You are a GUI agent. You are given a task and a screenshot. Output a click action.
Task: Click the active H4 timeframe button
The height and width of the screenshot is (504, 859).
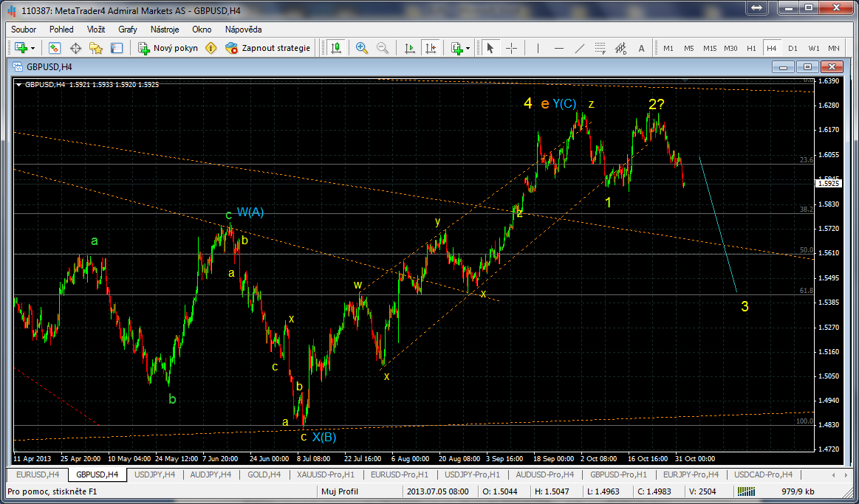coord(772,48)
